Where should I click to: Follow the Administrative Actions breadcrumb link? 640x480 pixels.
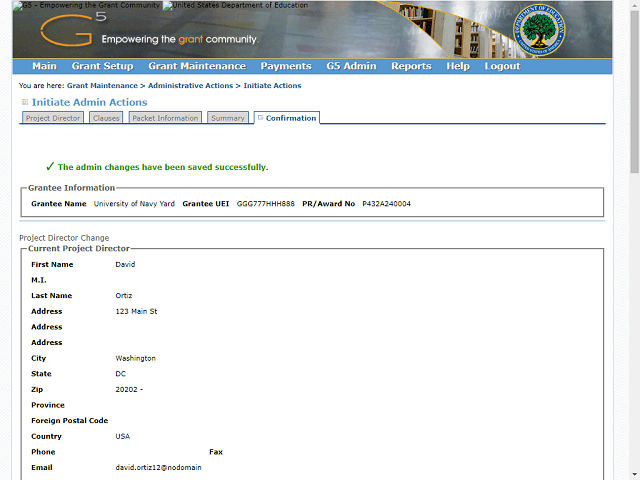point(190,86)
